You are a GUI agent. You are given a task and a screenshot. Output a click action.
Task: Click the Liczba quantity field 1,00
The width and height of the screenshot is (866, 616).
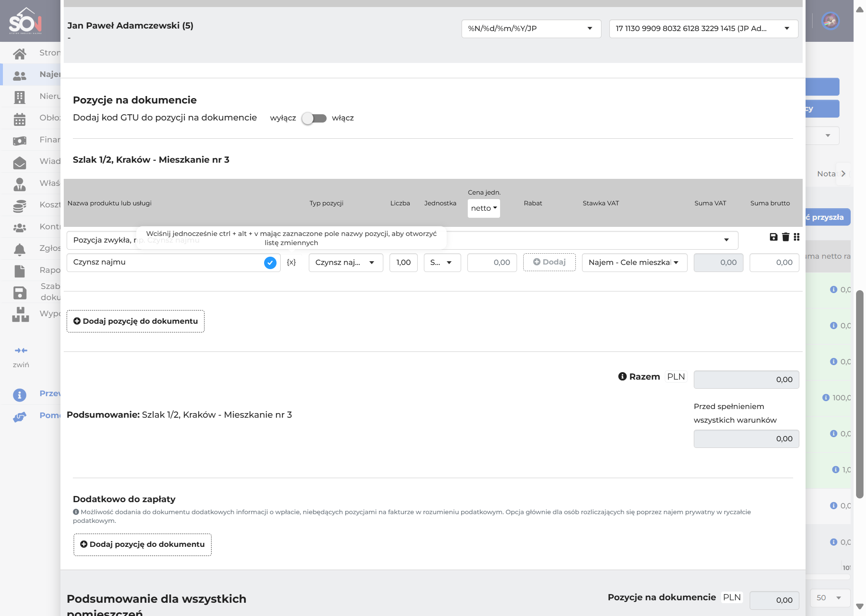[x=403, y=262]
